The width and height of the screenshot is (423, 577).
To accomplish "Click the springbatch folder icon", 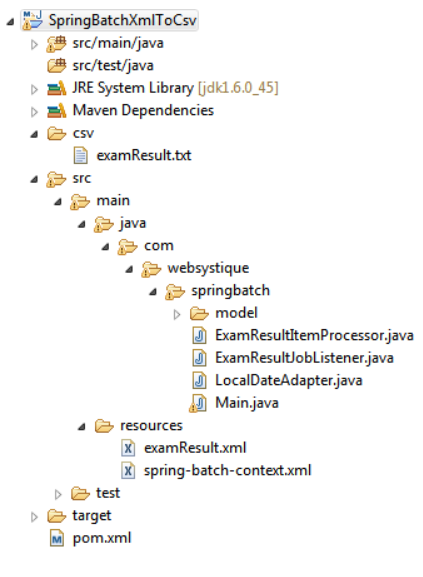I will pyautogui.click(x=175, y=292).
